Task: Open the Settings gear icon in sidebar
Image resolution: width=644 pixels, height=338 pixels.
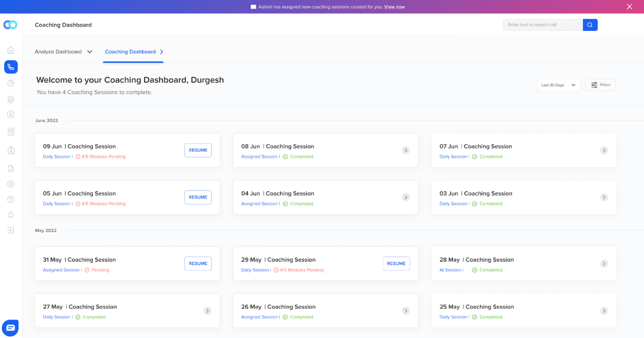Action: point(11,184)
